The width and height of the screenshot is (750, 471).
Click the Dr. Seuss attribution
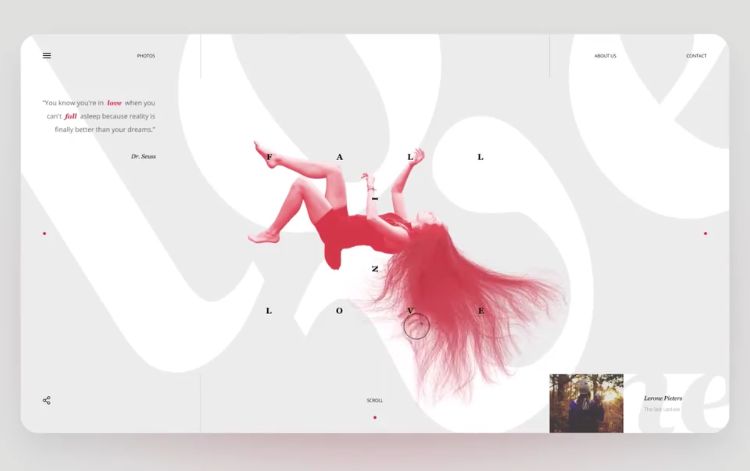point(143,156)
